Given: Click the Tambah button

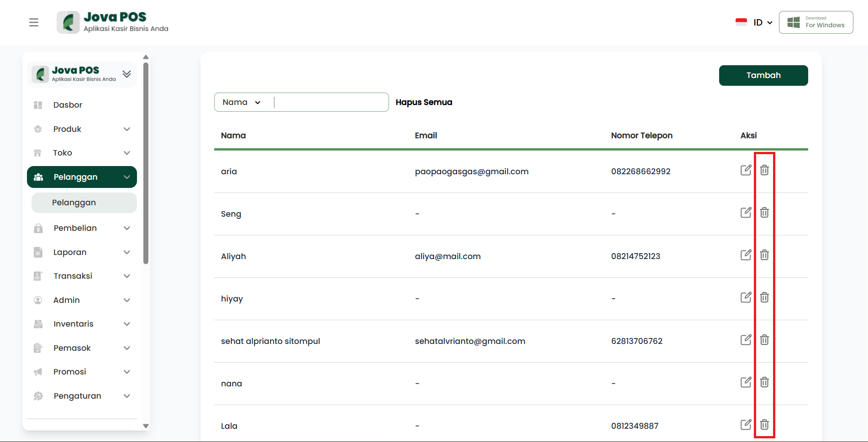Looking at the screenshot, I should pos(763,75).
